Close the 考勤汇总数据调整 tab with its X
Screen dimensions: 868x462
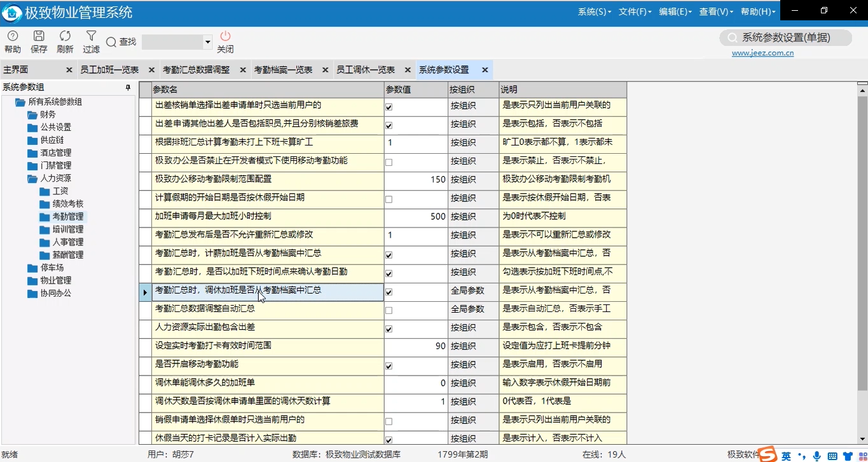click(243, 70)
